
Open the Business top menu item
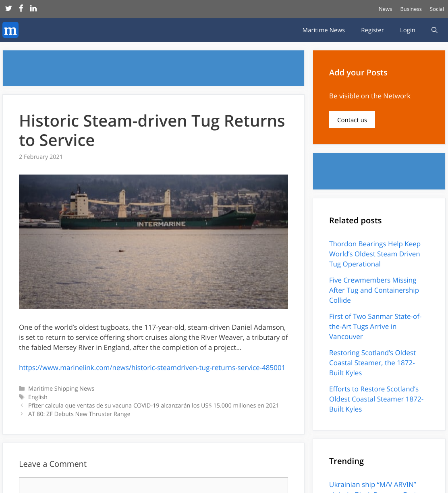point(411,9)
